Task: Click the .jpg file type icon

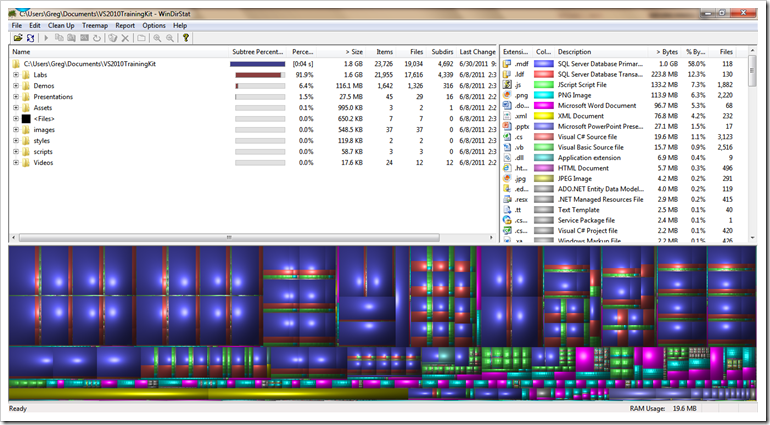Action: tap(507, 178)
